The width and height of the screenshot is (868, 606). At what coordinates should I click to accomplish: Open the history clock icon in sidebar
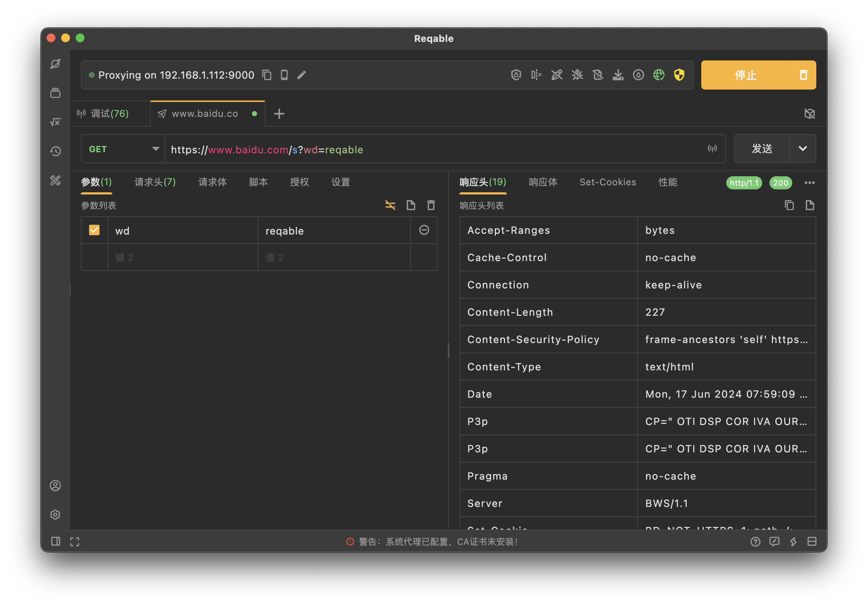coord(55,151)
